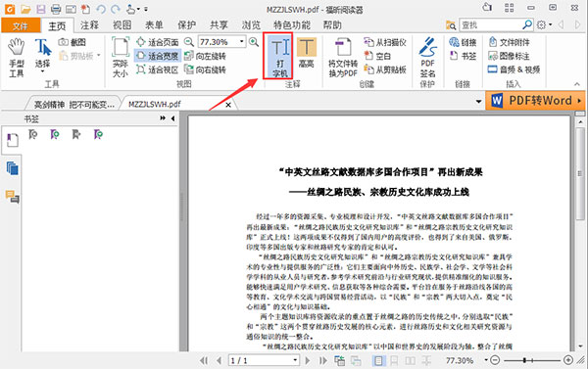Click the Save quick access icon

click(41, 9)
